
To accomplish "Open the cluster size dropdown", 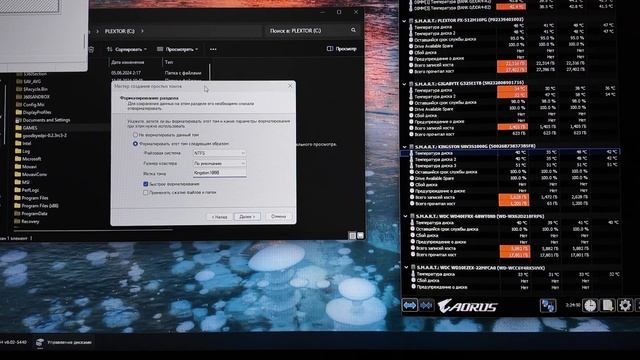I will tap(220, 163).
